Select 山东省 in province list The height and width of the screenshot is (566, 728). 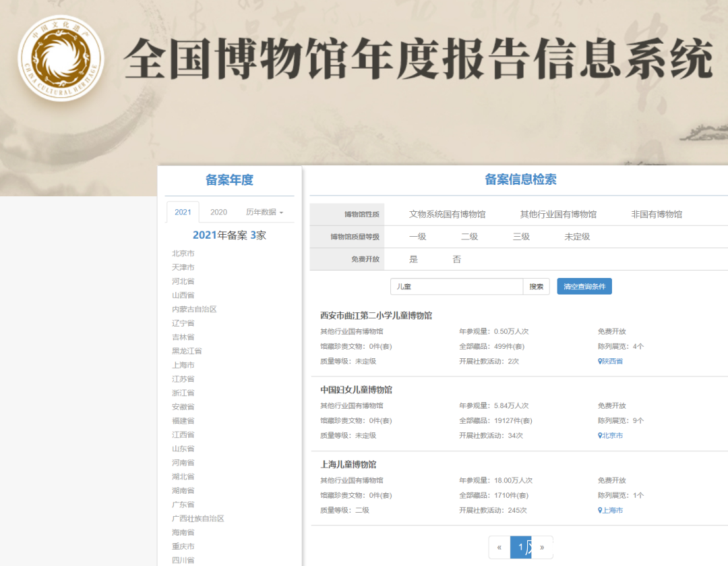pos(183,449)
